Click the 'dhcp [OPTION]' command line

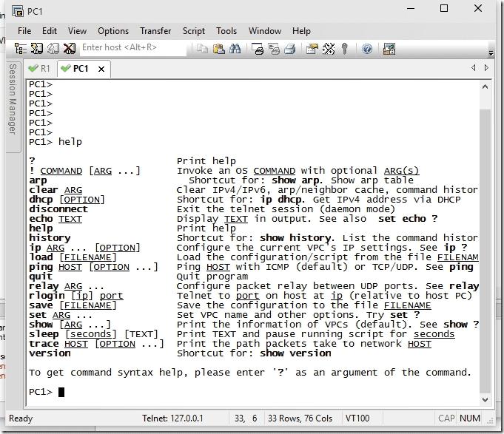[67, 200]
